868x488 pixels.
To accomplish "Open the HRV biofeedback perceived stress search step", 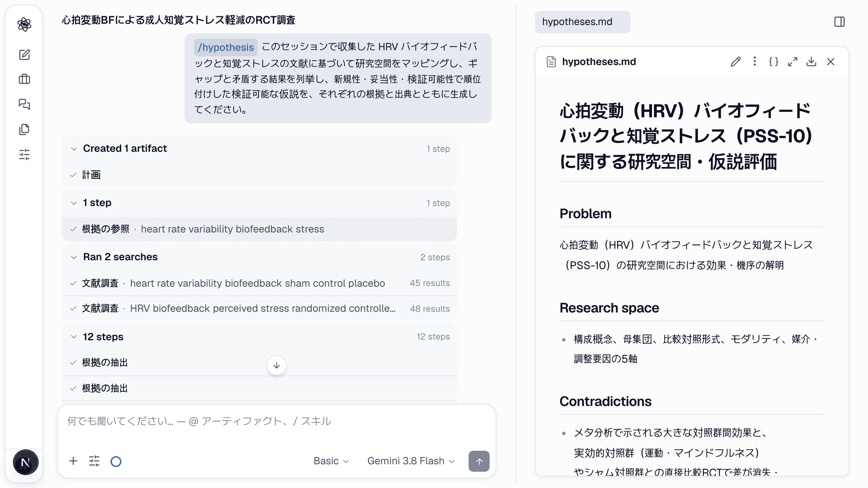I will 259,308.
